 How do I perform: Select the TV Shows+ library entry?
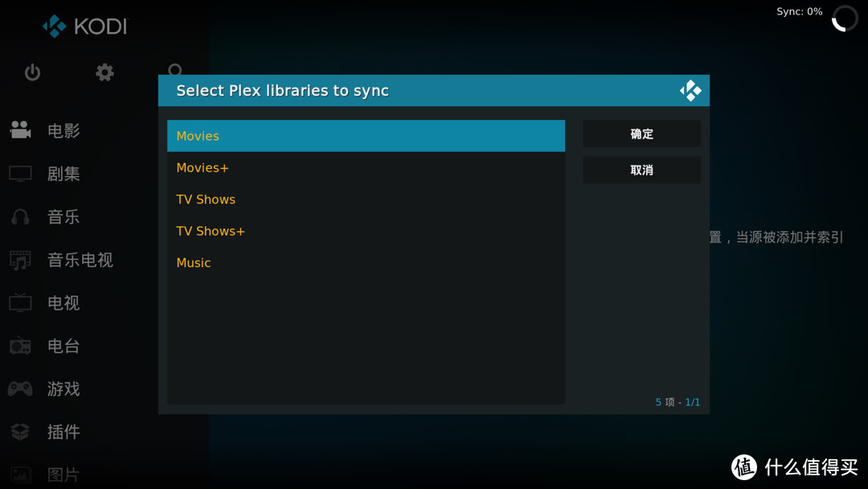366,232
